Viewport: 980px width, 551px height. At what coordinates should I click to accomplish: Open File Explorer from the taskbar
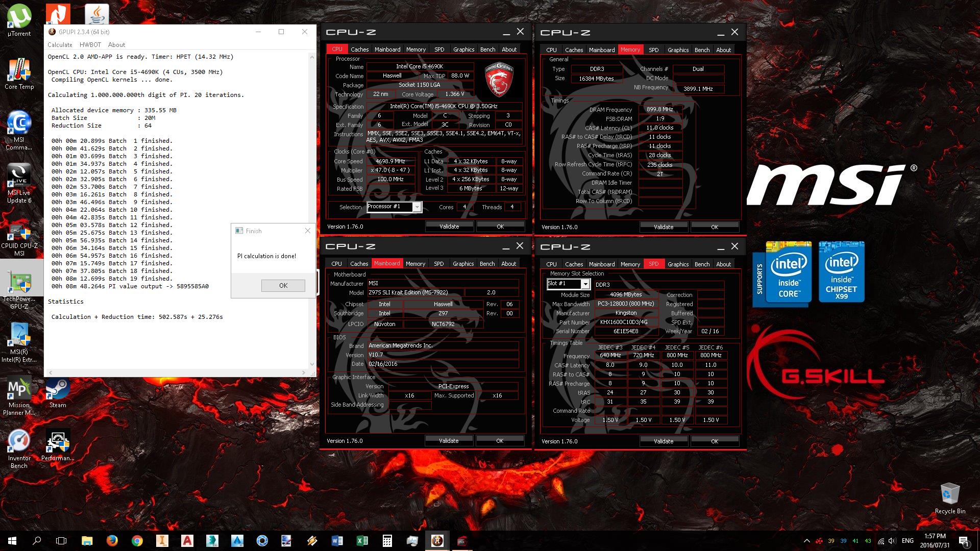click(x=87, y=541)
